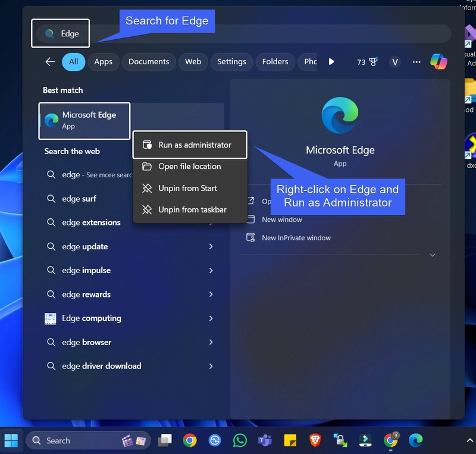Select Unpin from taskbar
Screen dimensions: 476x454
(192, 209)
